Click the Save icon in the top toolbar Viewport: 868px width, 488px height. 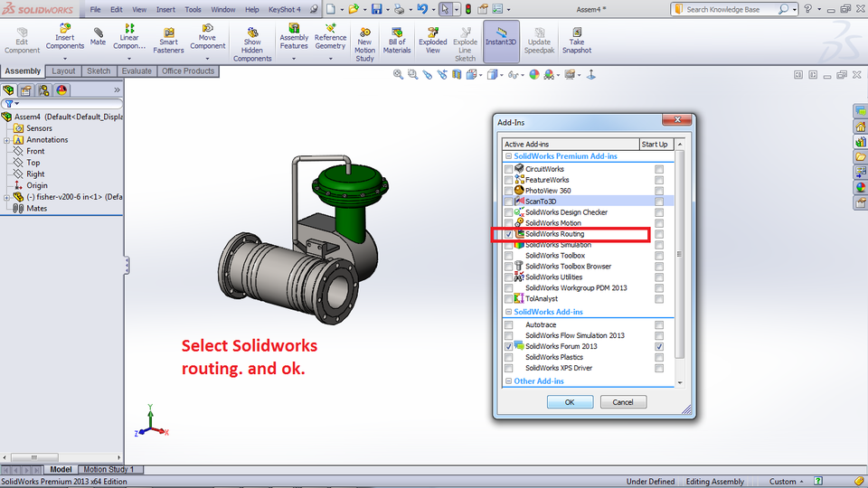376,9
